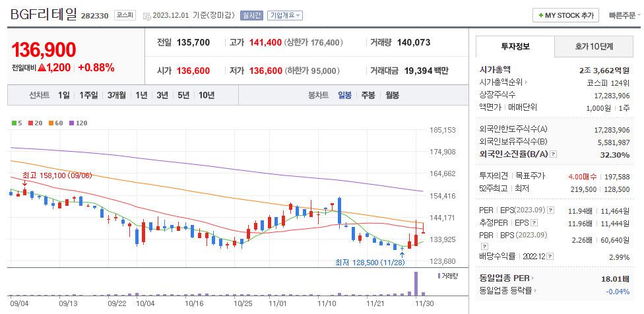
Task: Click 상한가 176,400 upper limit text
Action: click(313, 42)
